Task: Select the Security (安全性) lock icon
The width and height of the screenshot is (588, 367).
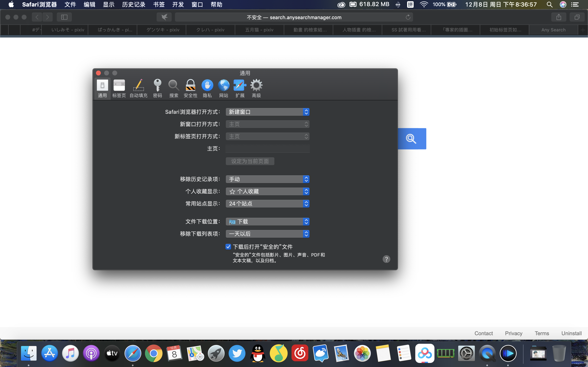Action: point(190,88)
